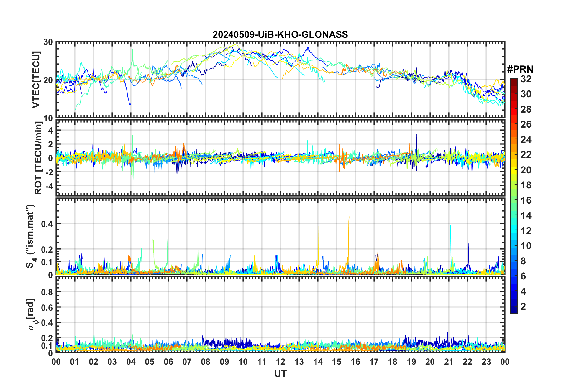561x392 pixels.
Task: Click the 16 tick label on the PRN colorbar
Action: click(x=526, y=200)
